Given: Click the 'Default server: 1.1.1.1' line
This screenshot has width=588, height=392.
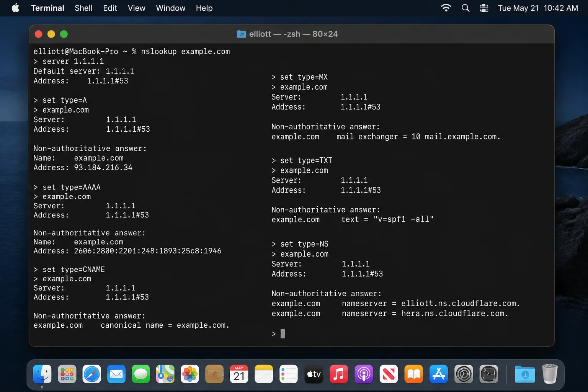Looking at the screenshot, I should point(84,71).
